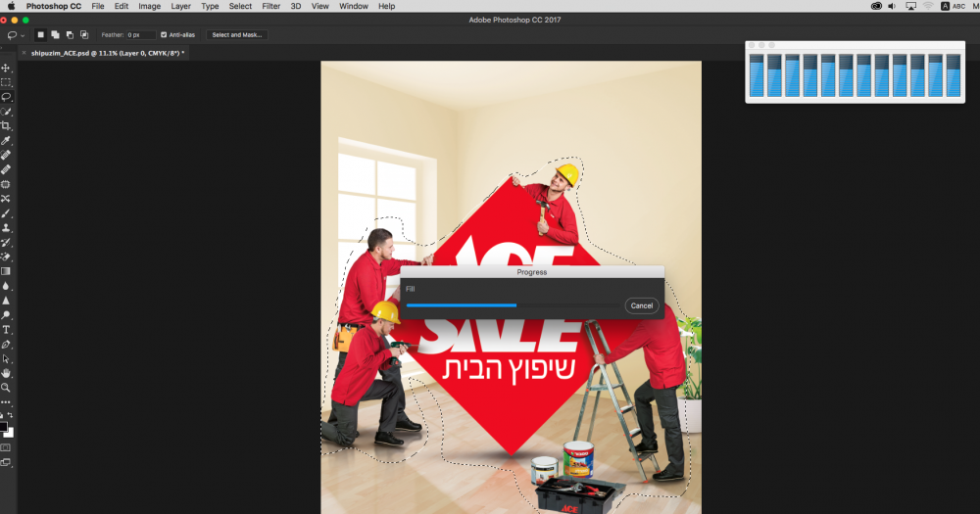Viewport: 980px width, 514px height.
Task: Click the Progress dialog title
Action: pos(532,272)
